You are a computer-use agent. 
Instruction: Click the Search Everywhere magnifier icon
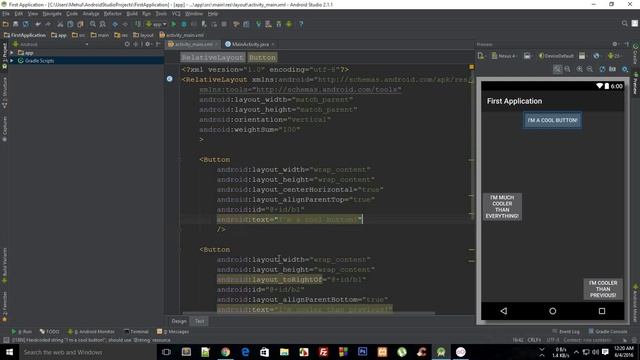624,24
